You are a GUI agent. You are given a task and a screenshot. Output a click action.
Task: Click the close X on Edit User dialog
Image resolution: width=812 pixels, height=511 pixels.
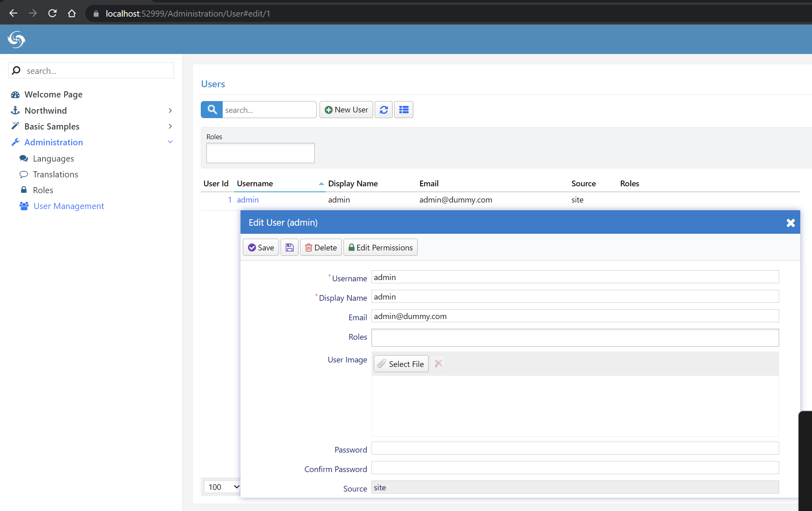pyautogui.click(x=790, y=222)
